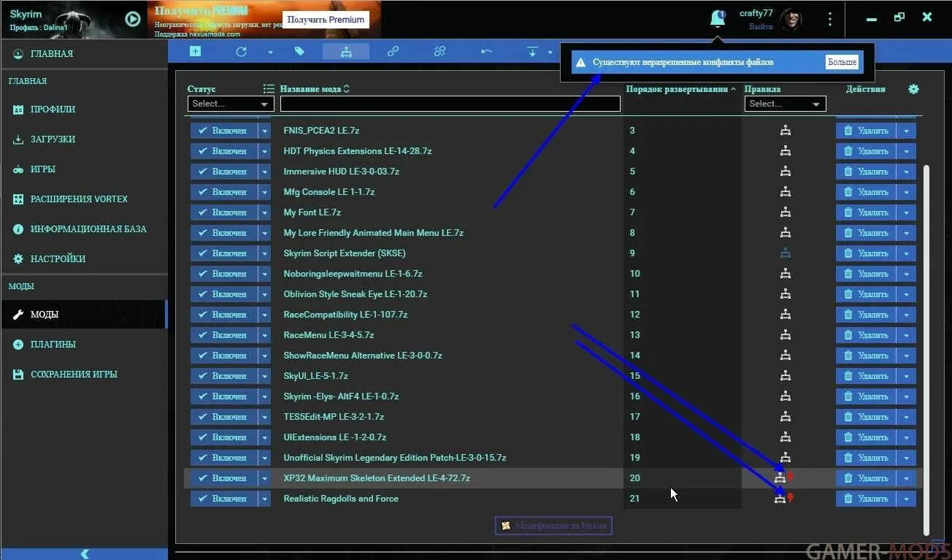Screen dimensions: 952x560
Task: Open rules icon for Immersive HUD LE-3-0-03.7z
Action: 785,172
